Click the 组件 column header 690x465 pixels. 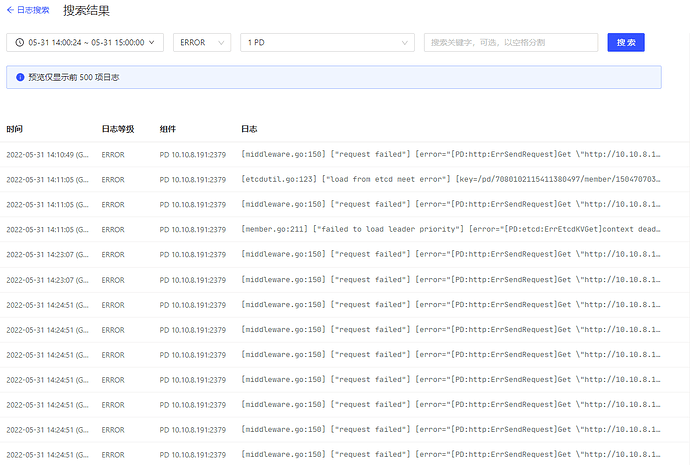[x=168, y=129]
